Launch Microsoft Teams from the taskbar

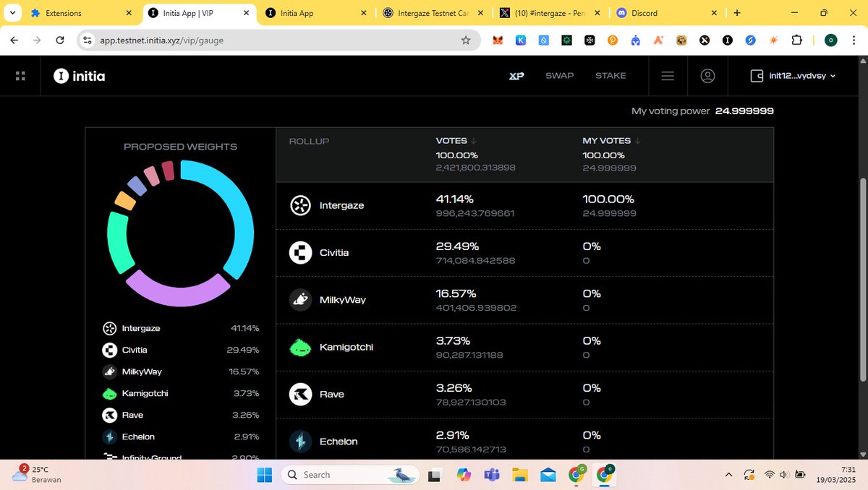coord(492,475)
